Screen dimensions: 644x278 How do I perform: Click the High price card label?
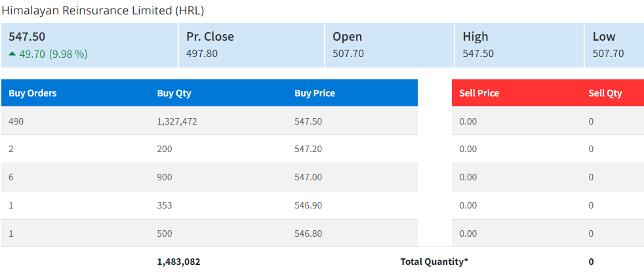[x=475, y=37]
